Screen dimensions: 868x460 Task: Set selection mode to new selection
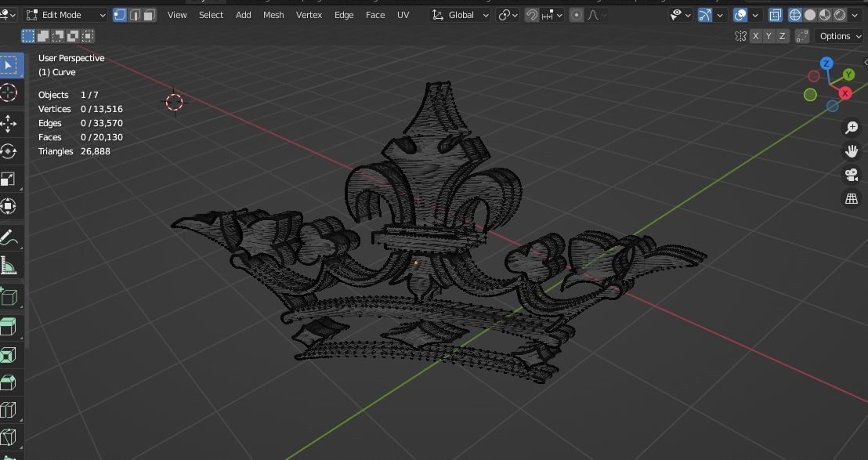tap(28, 36)
